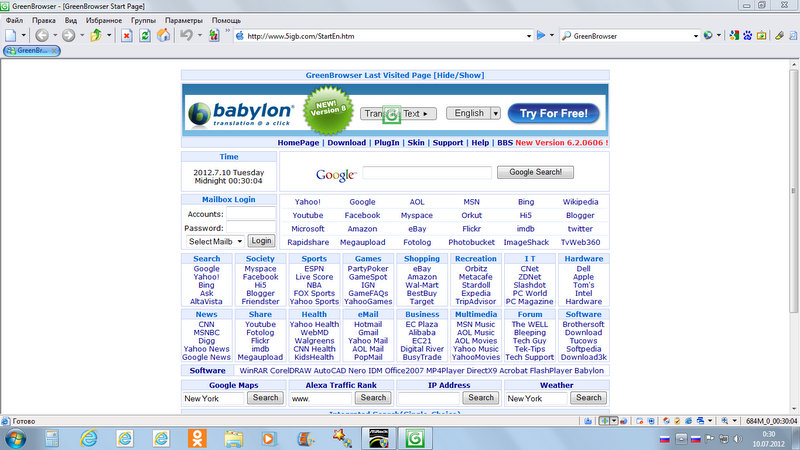Click the globe search engine icon
Image resolution: width=800 pixels, height=450 pixels.
coord(708,35)
